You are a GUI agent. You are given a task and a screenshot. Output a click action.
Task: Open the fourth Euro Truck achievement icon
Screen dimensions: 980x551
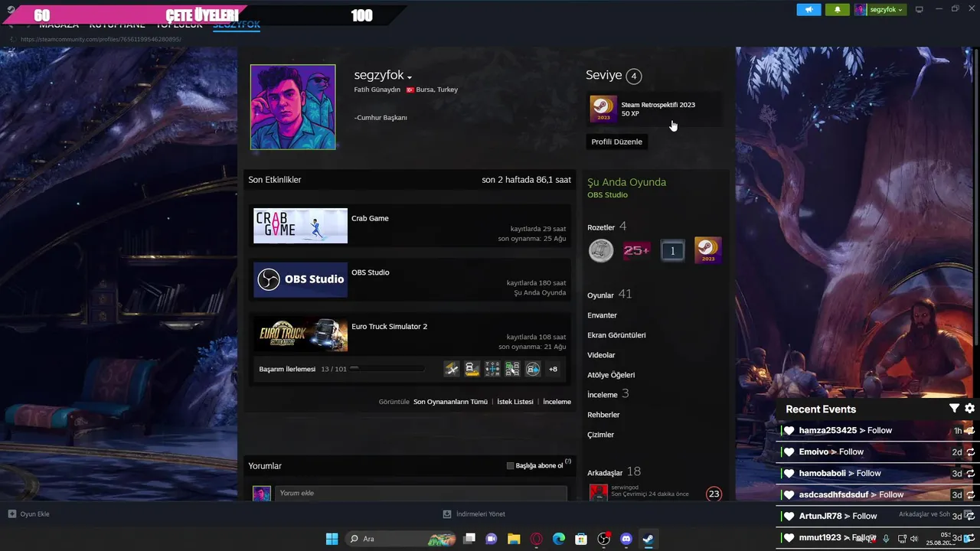click(x=512, y=369)
